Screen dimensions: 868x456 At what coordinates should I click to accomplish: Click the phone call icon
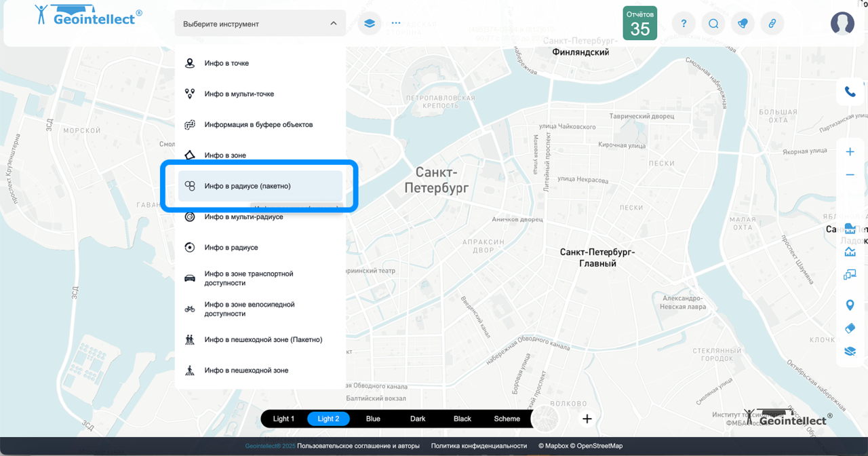pos(850,92)
